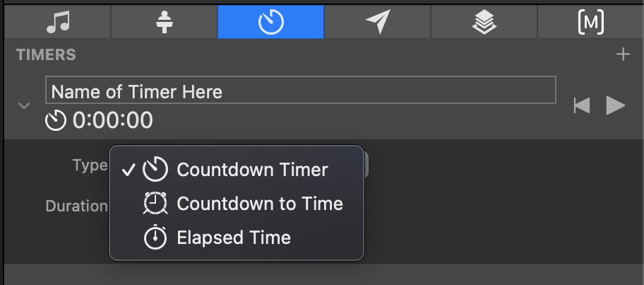Add a new timer with plus button

[x=622, y=54]
